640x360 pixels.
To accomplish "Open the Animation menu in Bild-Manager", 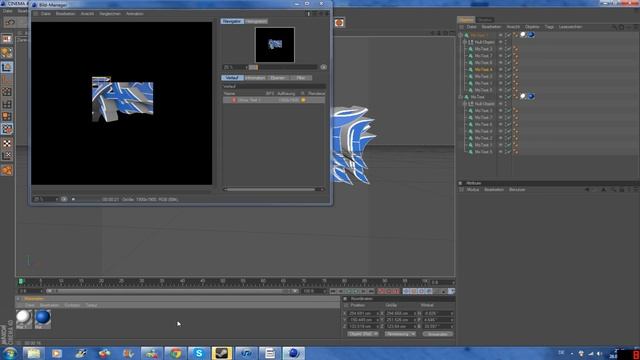I will tap(135, 13).
